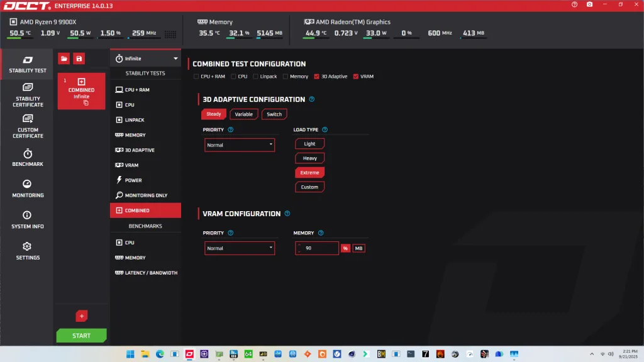644x362 pixels.
Task: Select the Heavy load type
Action: pyautogui.click(x=309, y=158)
